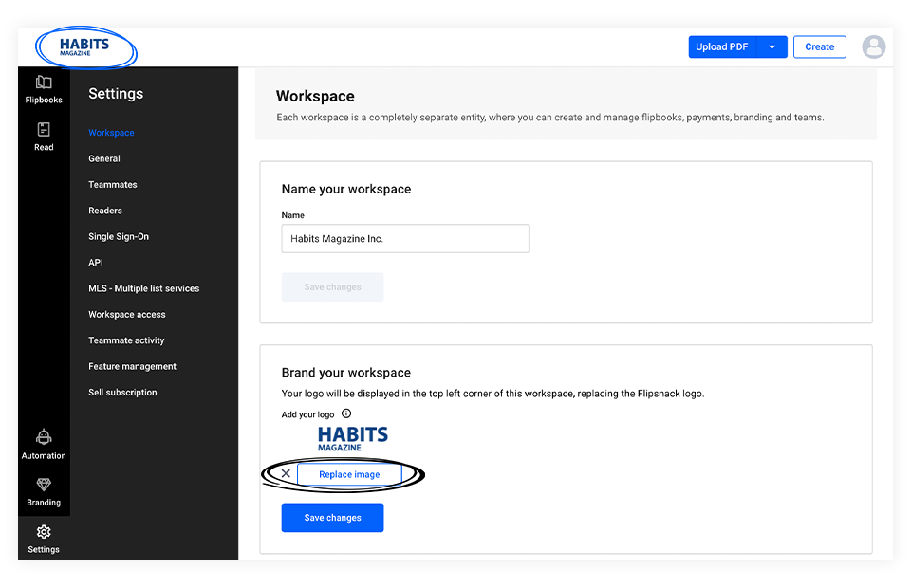Open MLS - Multiple list services
Image resolution: width=911 pixels, height=588 pixels.
pos(143,288)
